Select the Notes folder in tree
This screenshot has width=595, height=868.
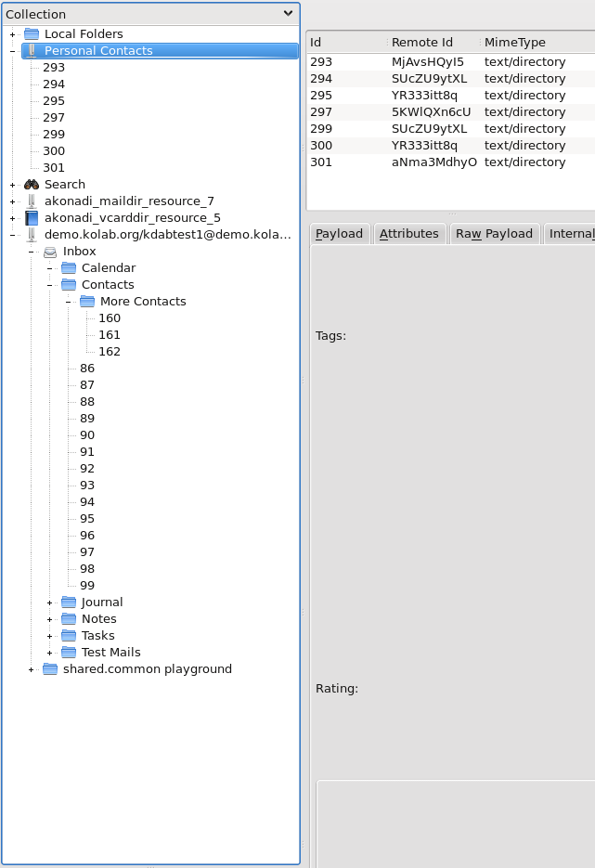point(98,619)
